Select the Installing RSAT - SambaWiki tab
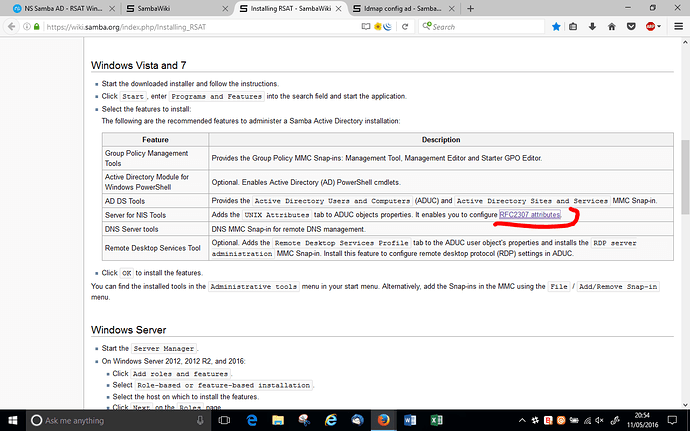The height and width of the screenshot is (431, 690). pyautogui.click(x=290, y=8)
